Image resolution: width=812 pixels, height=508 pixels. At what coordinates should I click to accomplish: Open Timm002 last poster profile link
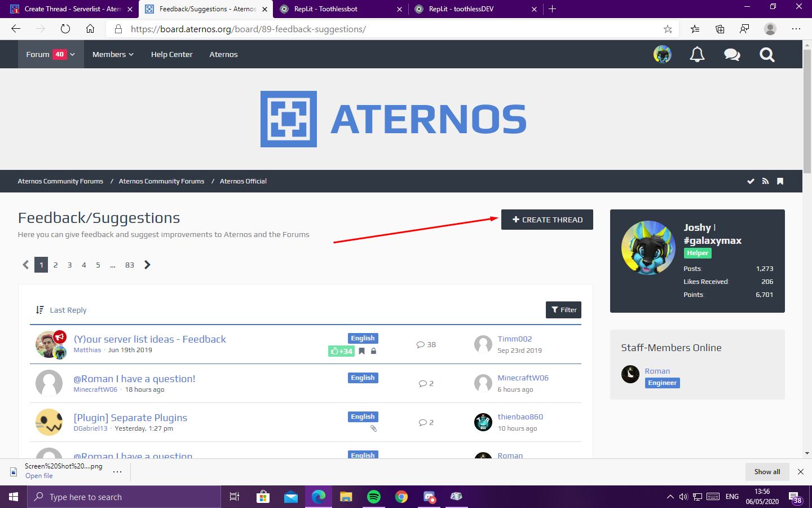point(515,339)
